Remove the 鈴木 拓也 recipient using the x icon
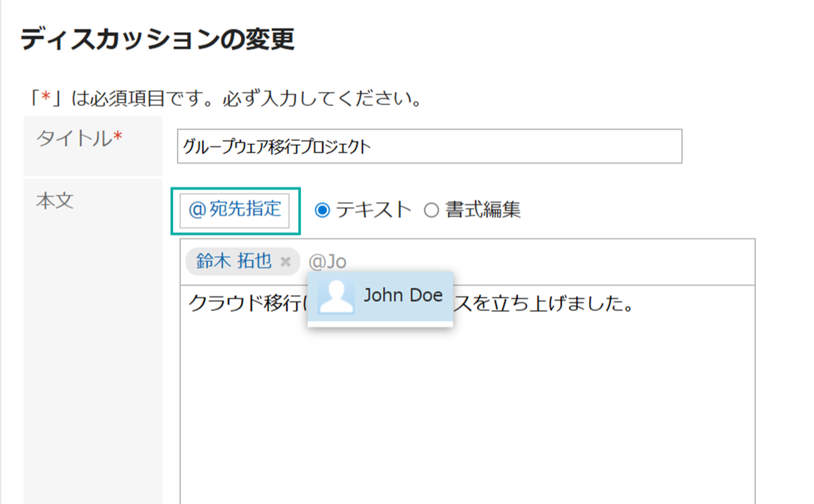 tap(286, 261)
